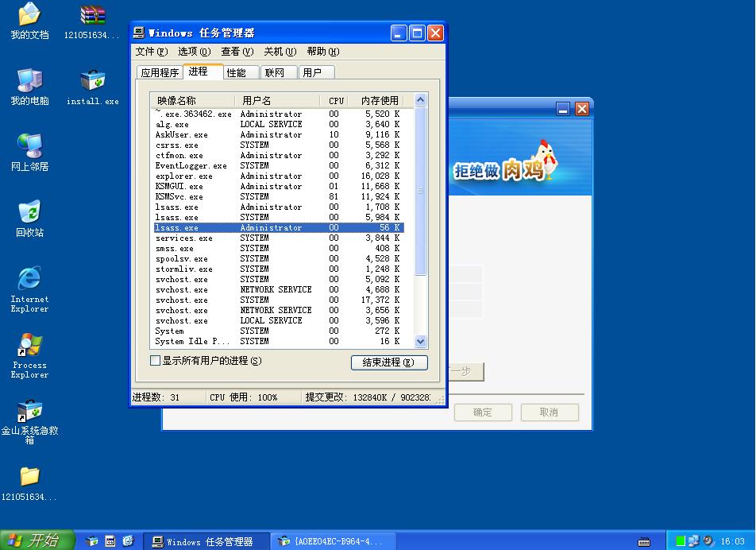Switch to the 性能 tab
Screen dimensions: 756x550
pyautogui.click(x=241, y=72)
